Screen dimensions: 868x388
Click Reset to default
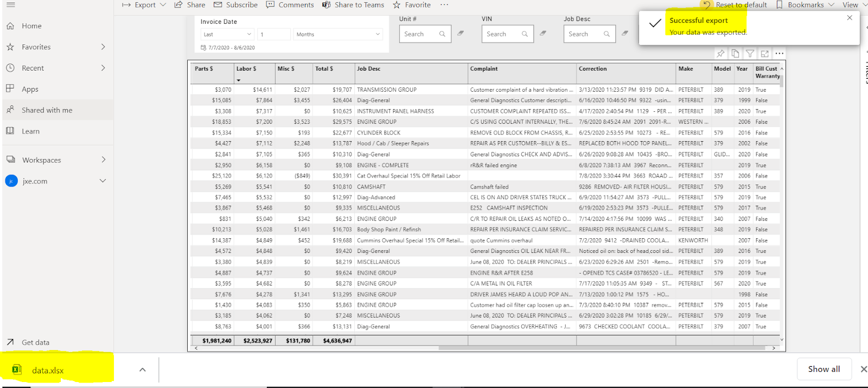coord(735,5)
